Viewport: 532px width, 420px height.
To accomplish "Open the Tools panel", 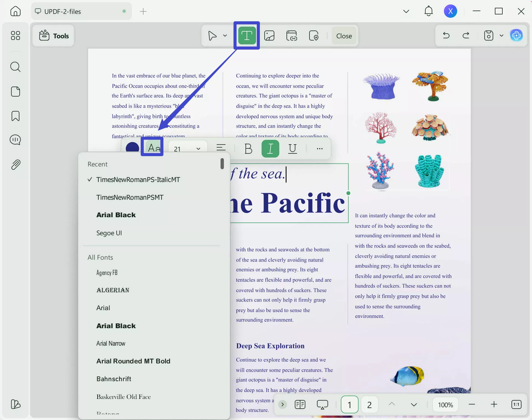I will point(53,36).
